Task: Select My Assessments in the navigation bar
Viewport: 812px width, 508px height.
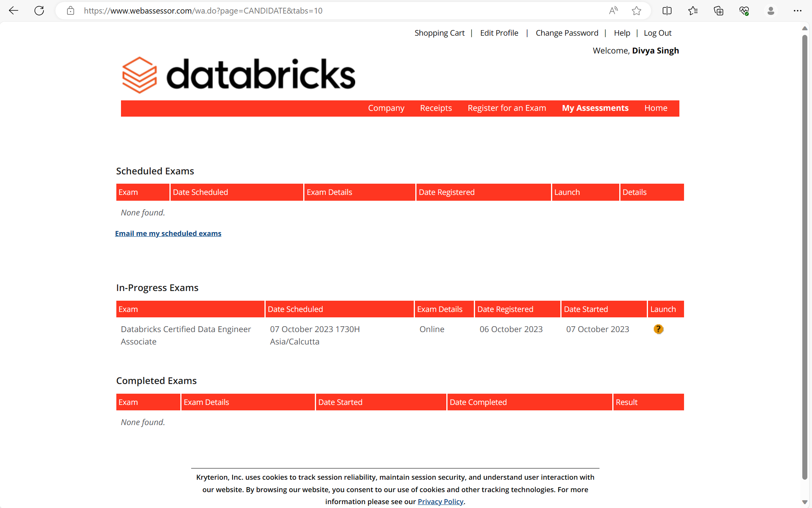Action: [595, 108]
